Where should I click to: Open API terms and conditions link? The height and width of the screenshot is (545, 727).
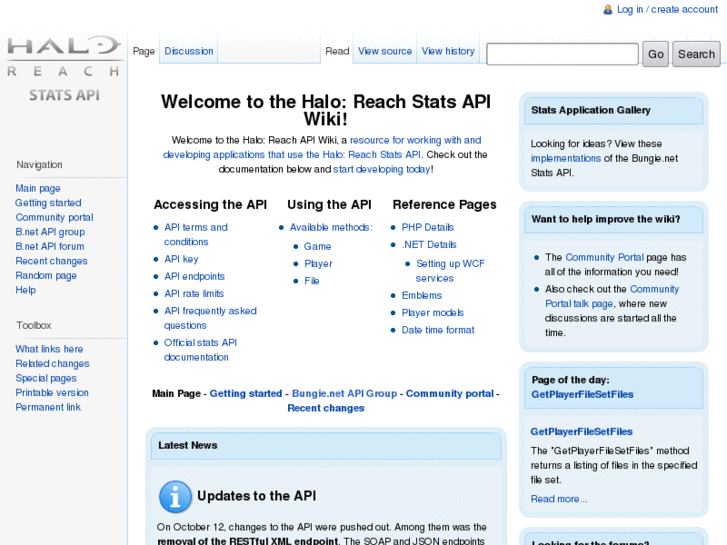point(196,235)
